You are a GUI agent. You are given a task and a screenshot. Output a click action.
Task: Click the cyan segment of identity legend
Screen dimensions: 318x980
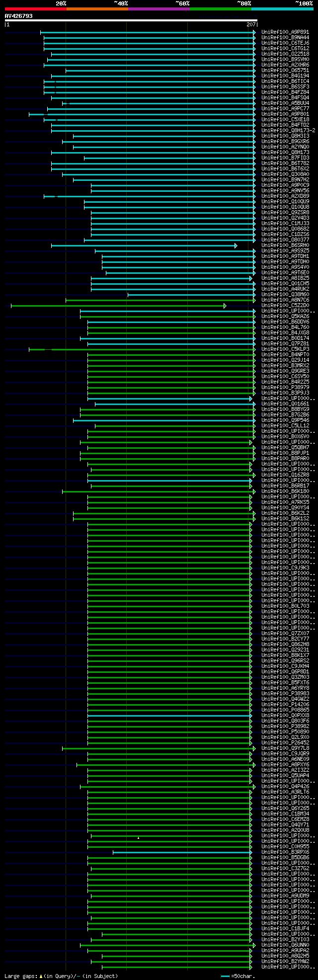click(x=282, y=8)
